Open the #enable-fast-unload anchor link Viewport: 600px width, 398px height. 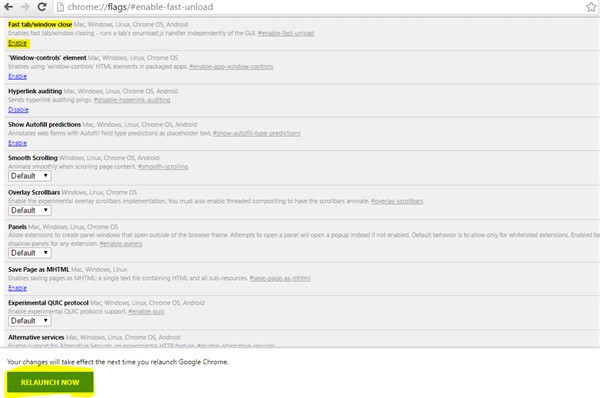(286, 33)
